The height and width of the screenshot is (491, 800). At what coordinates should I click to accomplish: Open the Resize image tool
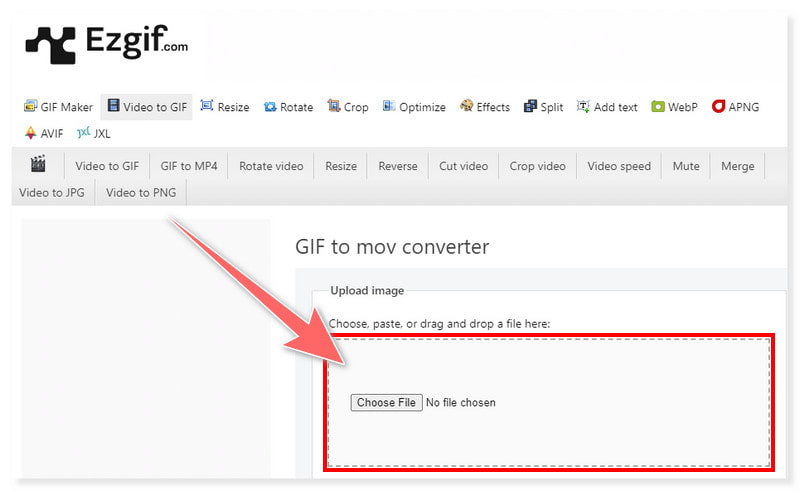click(x=225, y=107)
